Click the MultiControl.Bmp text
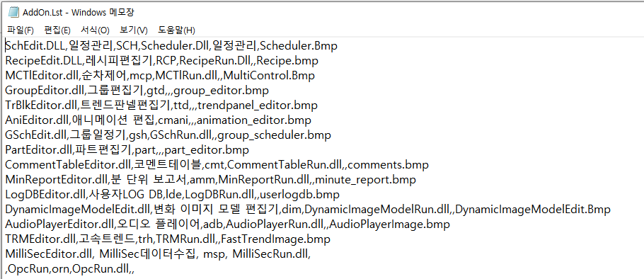 270,76
